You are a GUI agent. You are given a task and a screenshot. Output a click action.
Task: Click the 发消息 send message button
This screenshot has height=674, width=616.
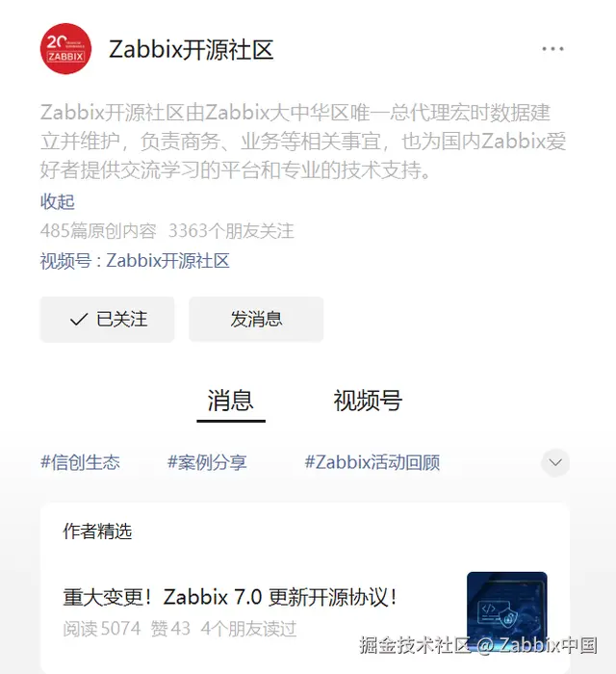pos(256,320)
